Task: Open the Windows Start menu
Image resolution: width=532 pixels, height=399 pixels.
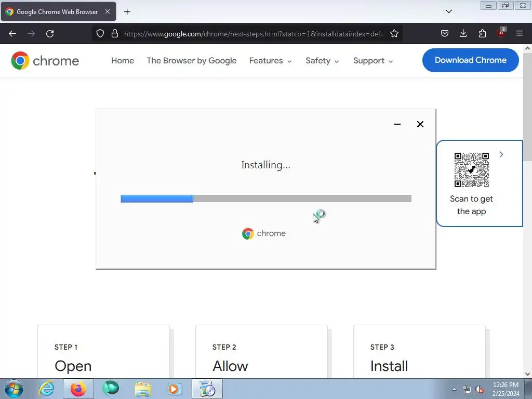Action: click(14, 389)
